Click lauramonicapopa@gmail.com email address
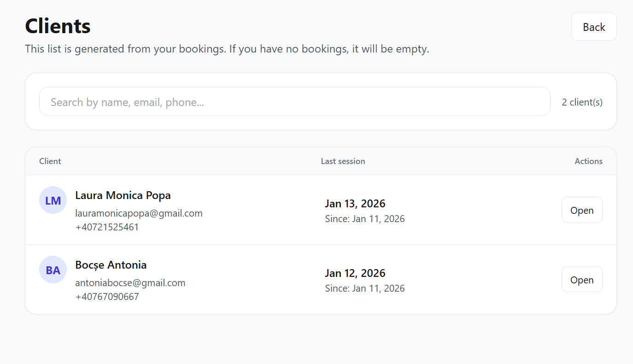 tap(139, 213)
